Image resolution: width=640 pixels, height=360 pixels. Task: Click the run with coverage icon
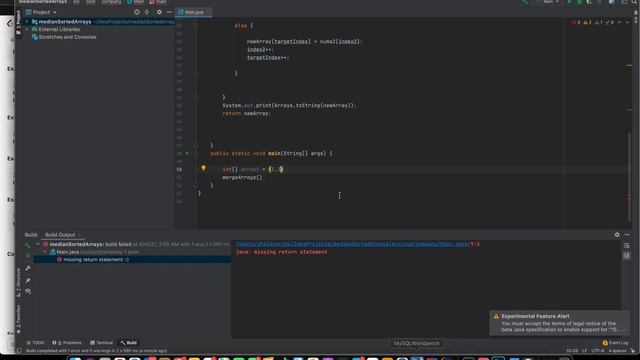pyautogui.click(x=589, y=2)
